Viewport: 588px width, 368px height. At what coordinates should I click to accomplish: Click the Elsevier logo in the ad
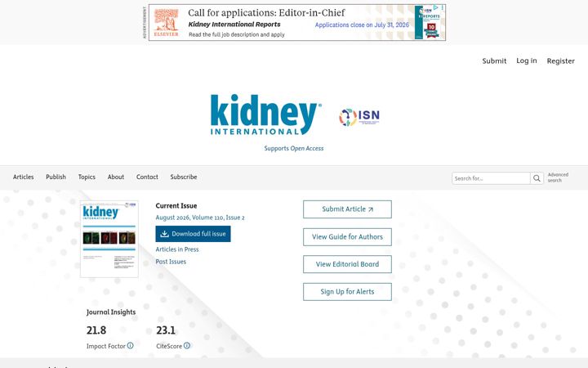(167, 23)
